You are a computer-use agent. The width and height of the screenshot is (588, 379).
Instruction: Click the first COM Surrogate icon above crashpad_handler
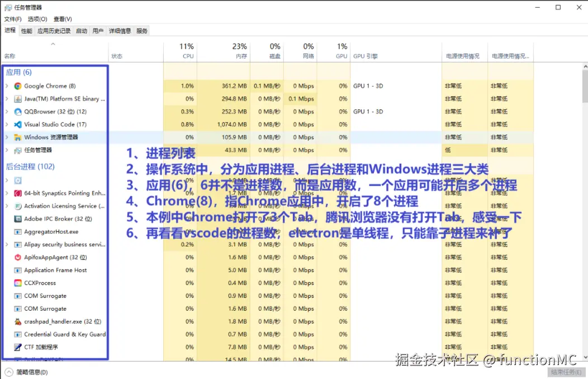18,296
